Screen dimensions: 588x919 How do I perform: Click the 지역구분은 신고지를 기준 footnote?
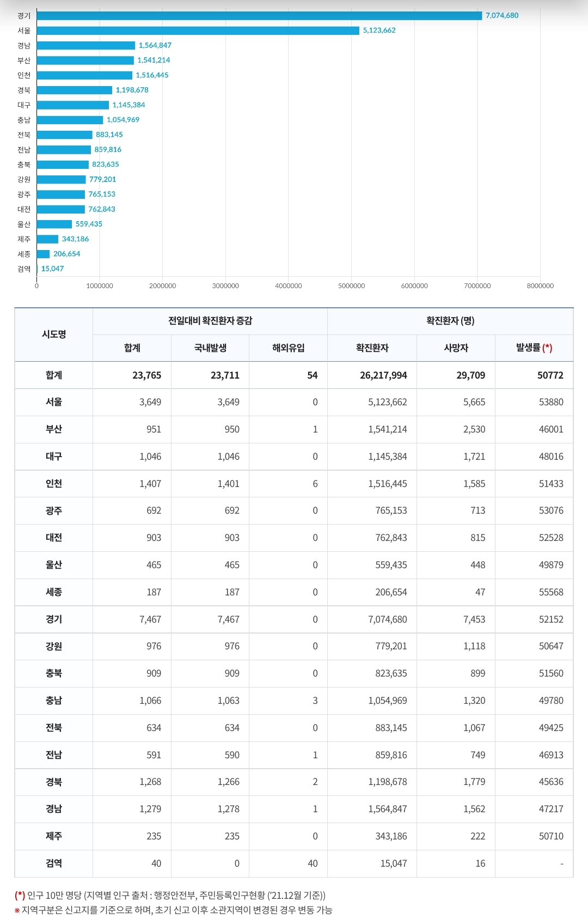point(173,910)
